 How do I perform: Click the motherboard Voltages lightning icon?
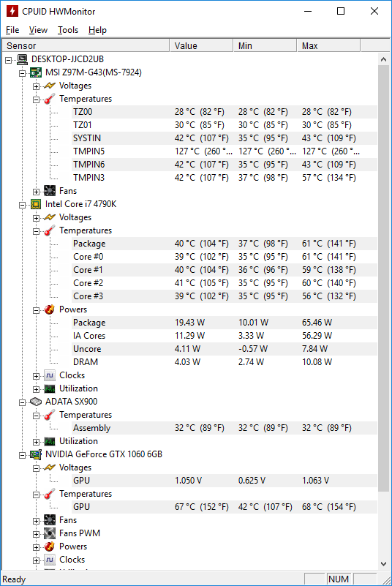[50, 86]
